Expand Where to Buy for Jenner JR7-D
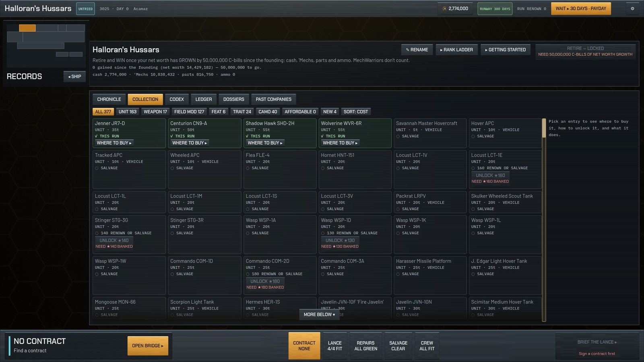 (x=114, y=143)
